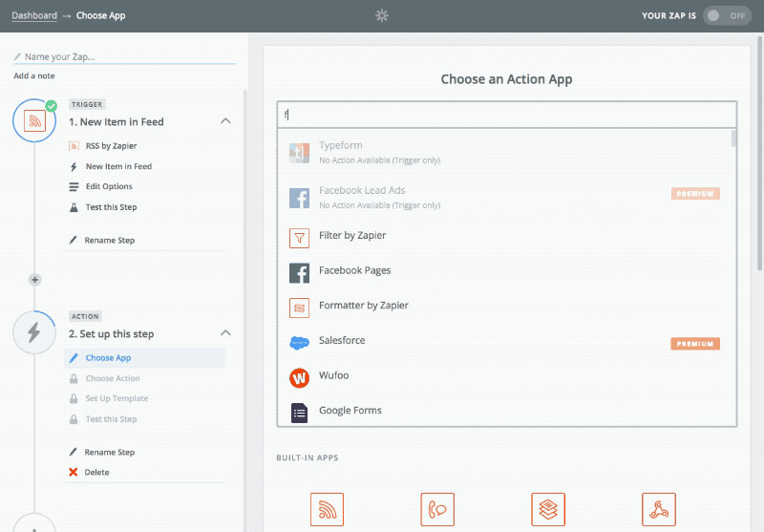Viewport: 764px width, 532px height.
Task: Choose the RSS built-in app icon
Action: point(327,510)
